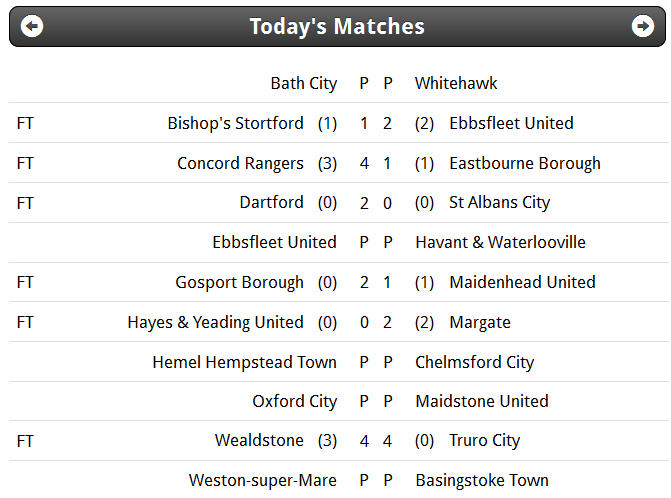
Task: Open Whitehawk team link
Action: (456, 83)
